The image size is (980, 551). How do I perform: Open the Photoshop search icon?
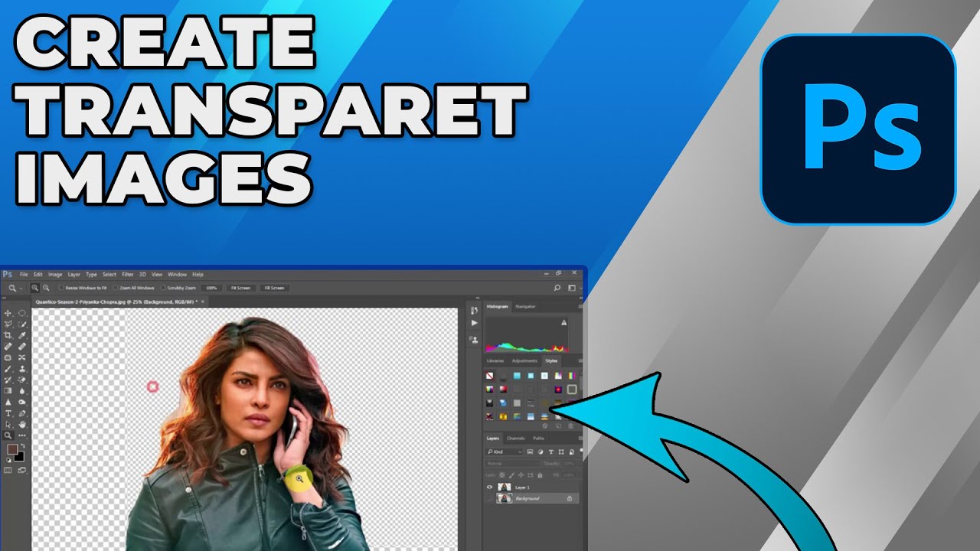[557, 289]
